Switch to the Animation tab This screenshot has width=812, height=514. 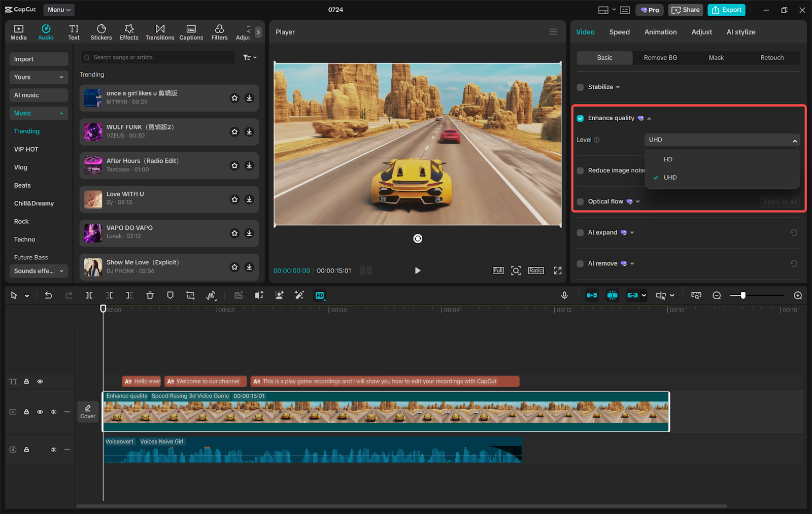tap(660, 32)
